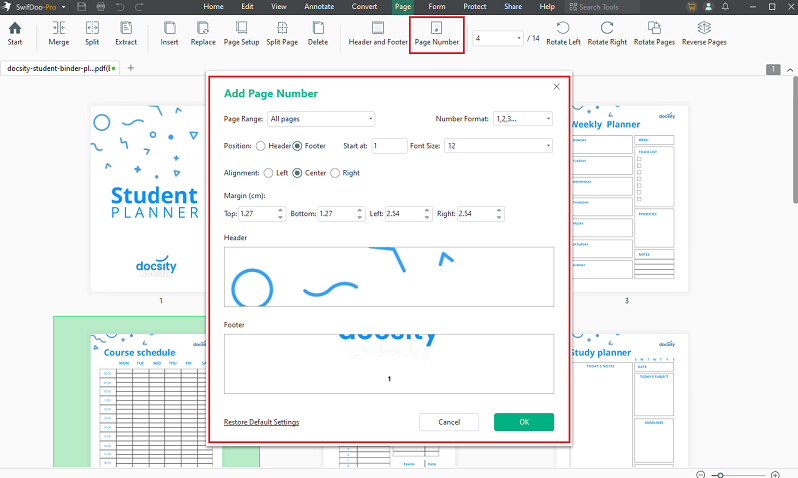This screenshot has height=478, width=798.
Task: Set alignment to Center
Action: 297,173
